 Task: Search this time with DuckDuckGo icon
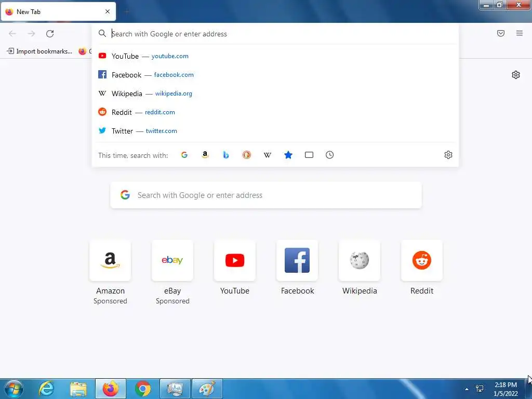pos(247,155)
